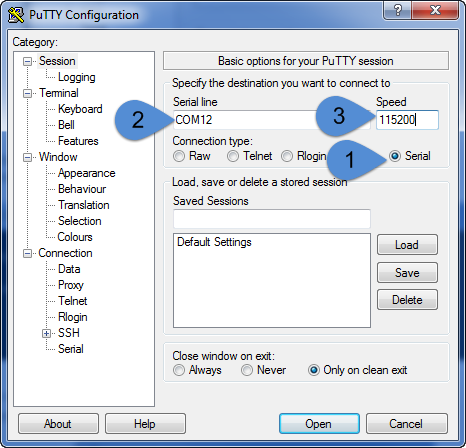Viewport: 466px width, 448px height.
Task: Click the Serial line COM12 field
Action: click(x=271, y=120)
